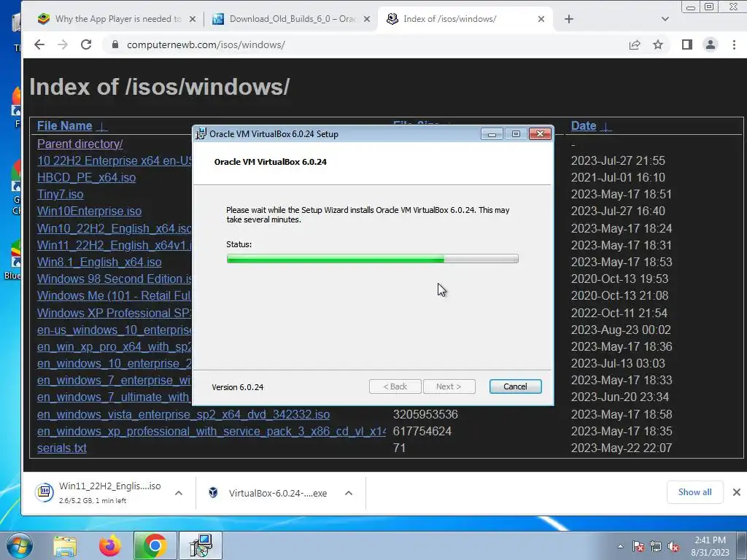This screenshot has width=747, height=560.
Task: Download Tiny7.iso
Action: [x=60, y=194]
